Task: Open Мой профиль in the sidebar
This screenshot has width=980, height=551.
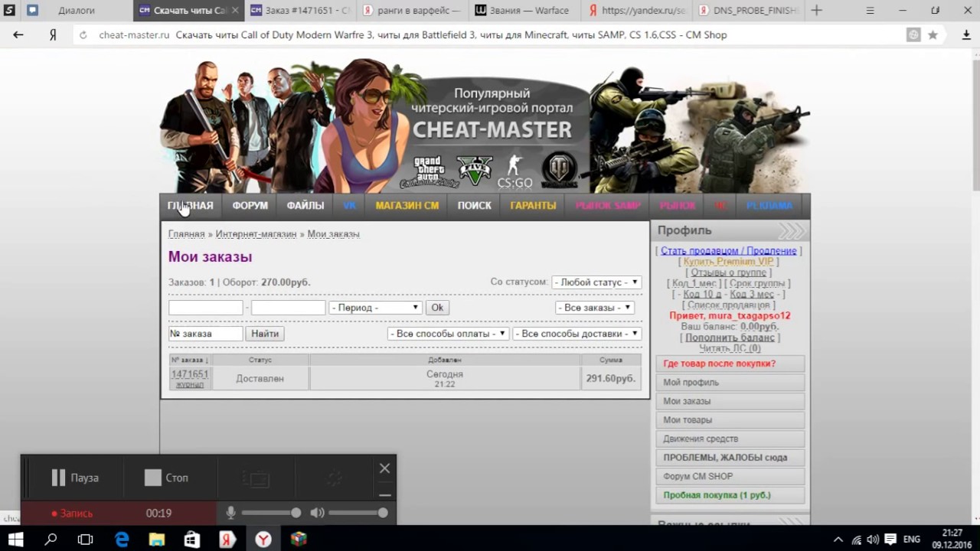Action: click(x=730, y=382)
